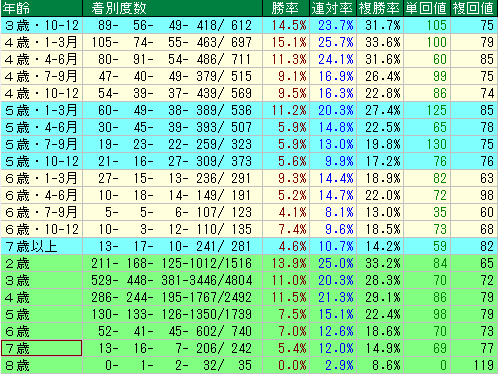Click the 連対率 column header
This screenshot has width=498, height=374.
333,8
